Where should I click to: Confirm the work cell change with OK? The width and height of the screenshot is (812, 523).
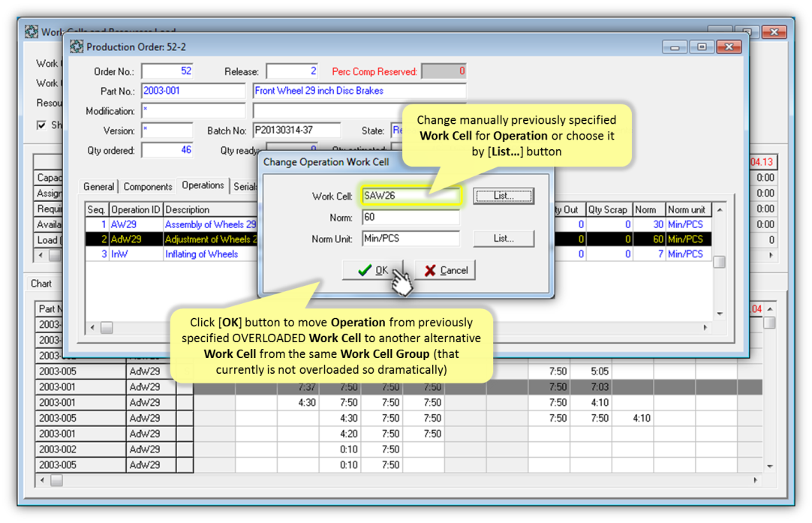point(372,270)
